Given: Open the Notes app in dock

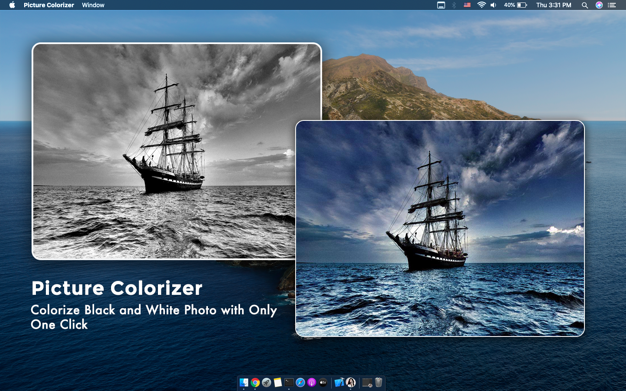Looking at the screenshot, I should tap(278, 382).
